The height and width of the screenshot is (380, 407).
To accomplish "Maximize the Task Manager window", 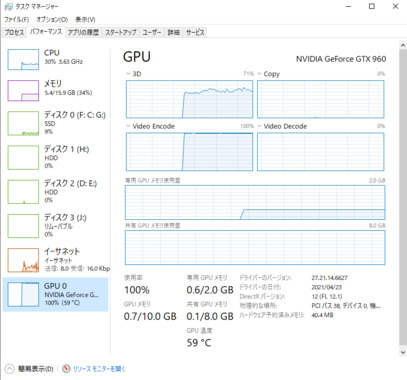I will coord(372,7).
